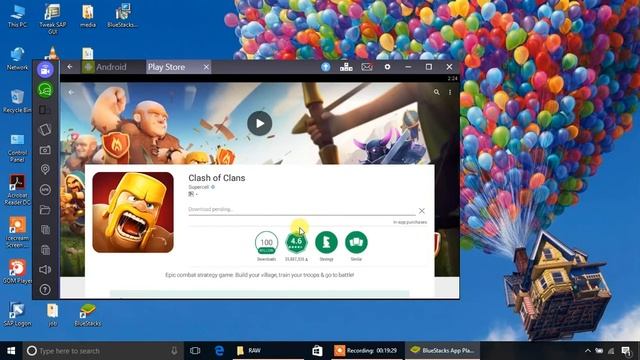Open the keyboard mapping icon in the title bar
Viewport: 640px width, 360px height.
346,67
